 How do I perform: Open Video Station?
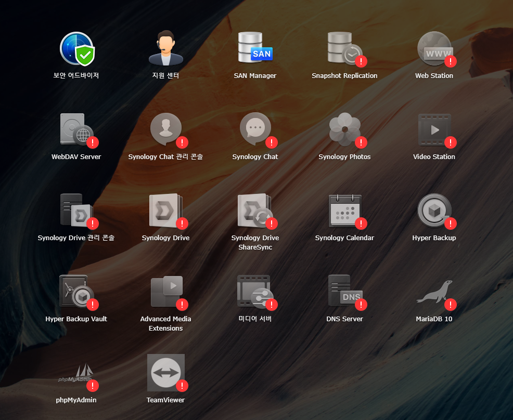[x=434, y=130]
